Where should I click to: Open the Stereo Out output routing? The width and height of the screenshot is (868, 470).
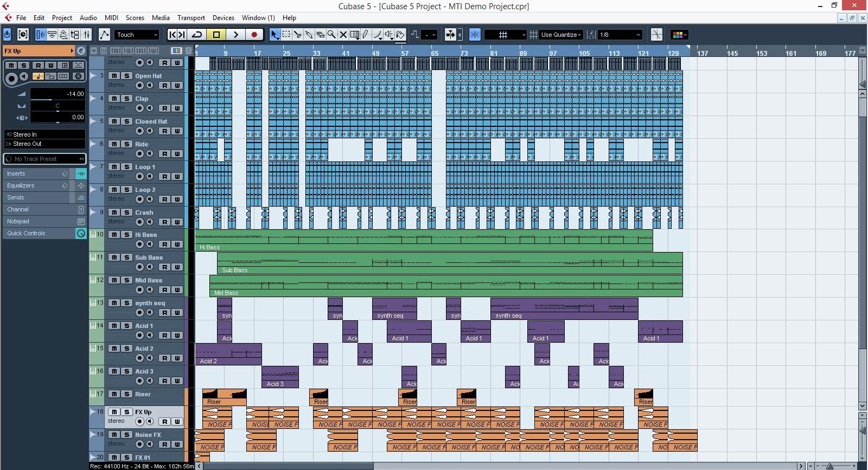point(44,144)
